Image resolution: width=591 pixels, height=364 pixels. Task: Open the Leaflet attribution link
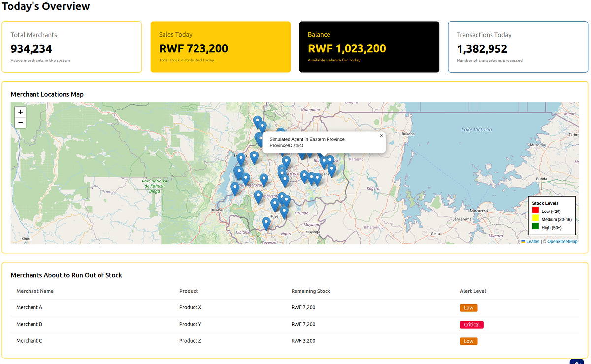(532, 241)
